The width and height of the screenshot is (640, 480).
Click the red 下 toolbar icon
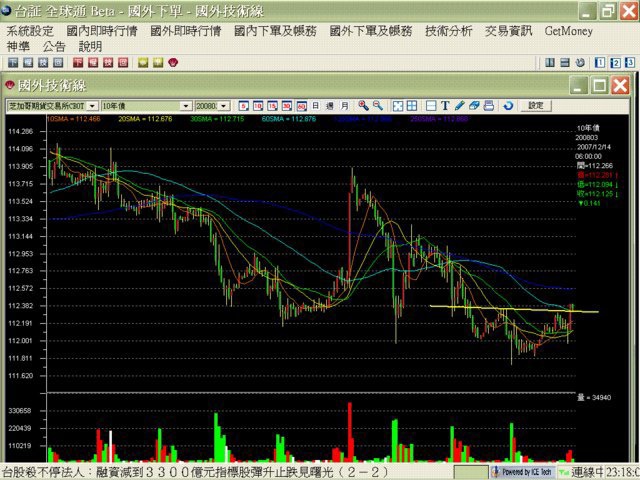click(x=78, y=62)
